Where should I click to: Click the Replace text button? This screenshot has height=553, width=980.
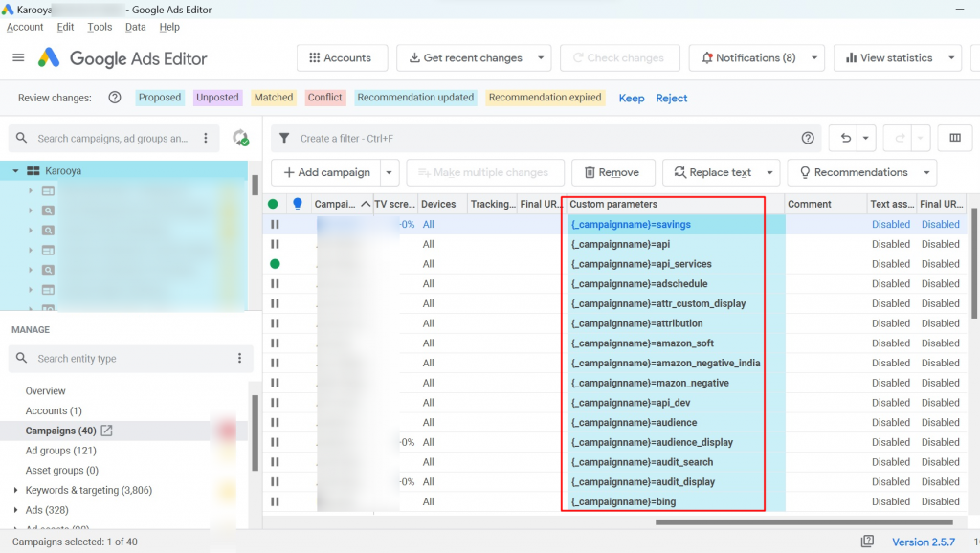pos(712,172)
